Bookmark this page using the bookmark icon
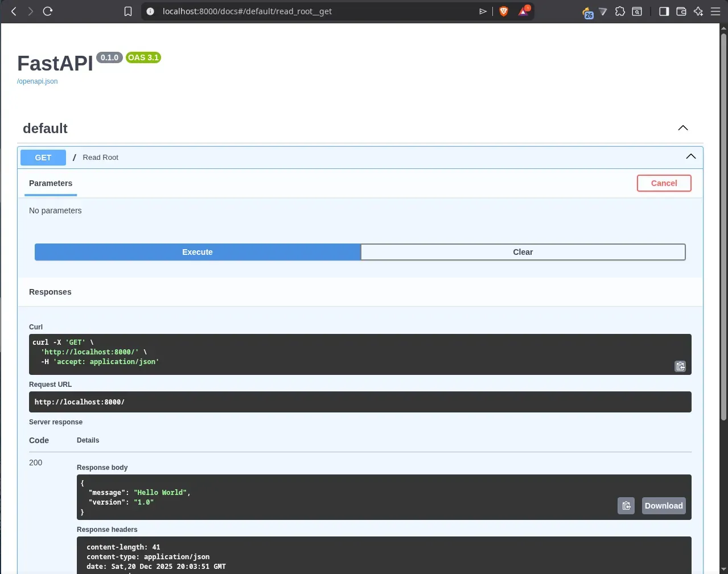The height and width of the screenshot is (574, 728). coord(128,11)
